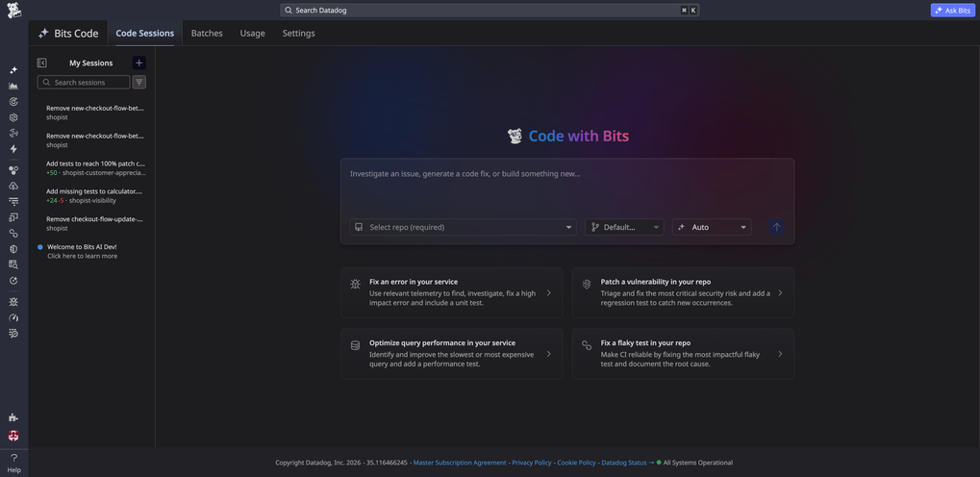980x477 pixels.
Task: Open the radar target sidebar icon
Action: [13, 101]
